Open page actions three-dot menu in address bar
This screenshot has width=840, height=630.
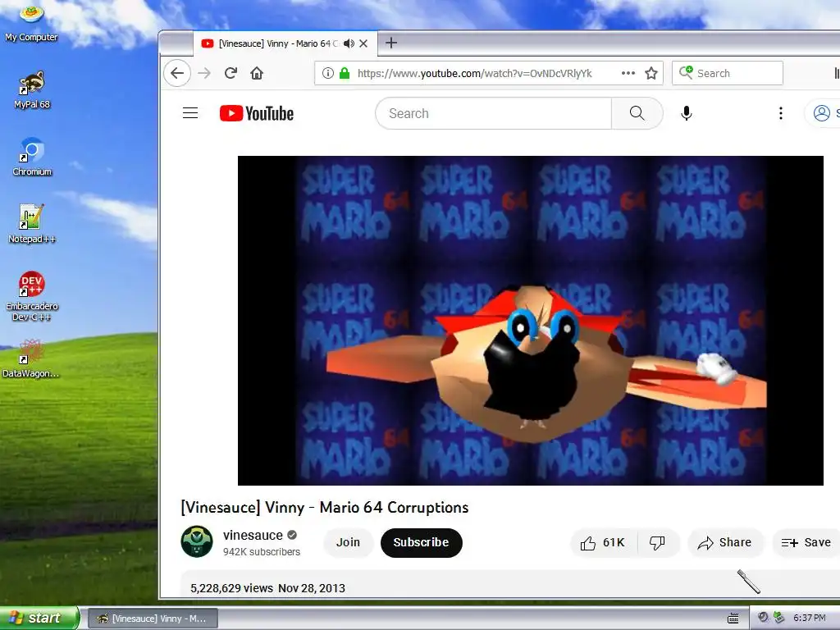pos(628,73)
